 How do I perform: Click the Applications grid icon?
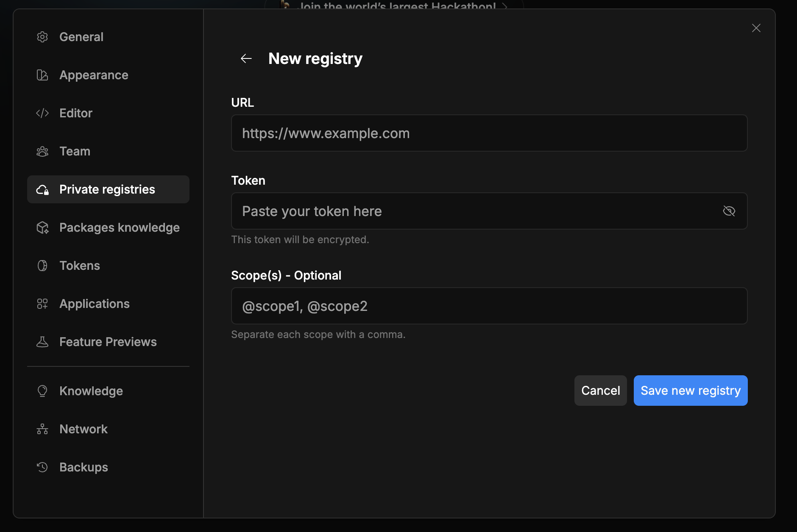point(43,304)
